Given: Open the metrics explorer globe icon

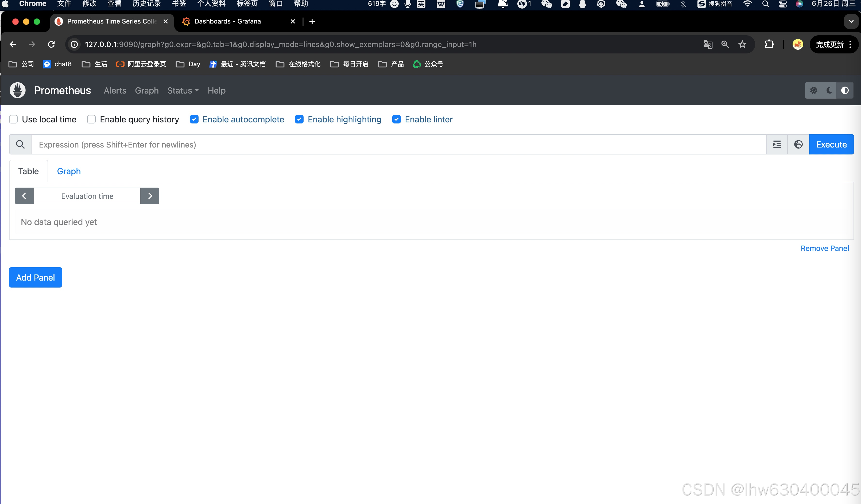Looking at the screenshot, I should pos(798,144).
